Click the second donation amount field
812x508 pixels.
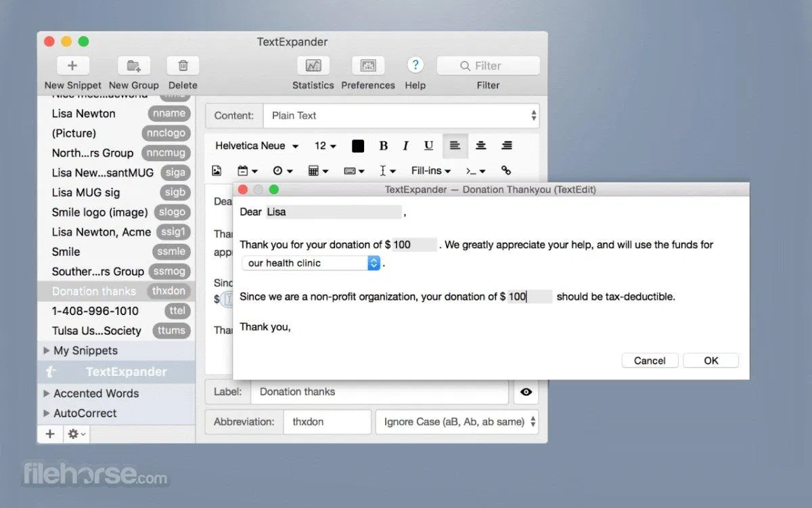click(x=530, y=297)
